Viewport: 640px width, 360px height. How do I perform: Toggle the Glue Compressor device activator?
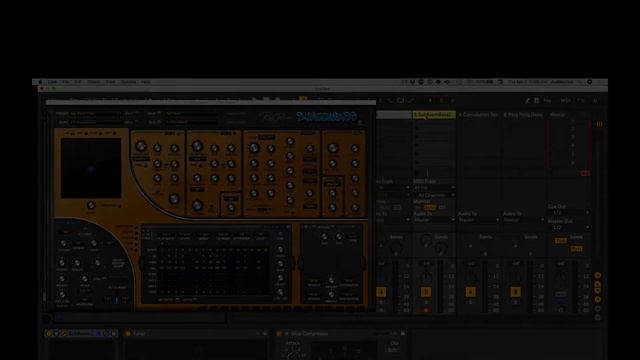click(x=279, y=333)
